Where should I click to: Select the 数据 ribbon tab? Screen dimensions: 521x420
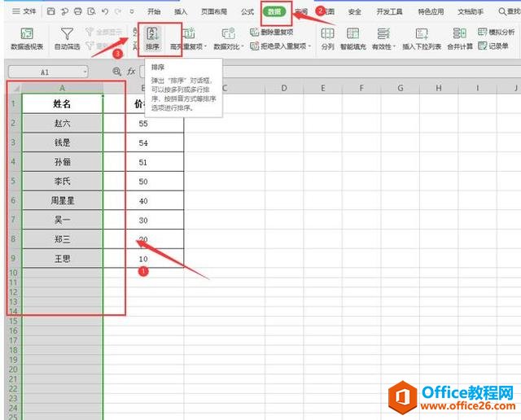tap(274, 11)
